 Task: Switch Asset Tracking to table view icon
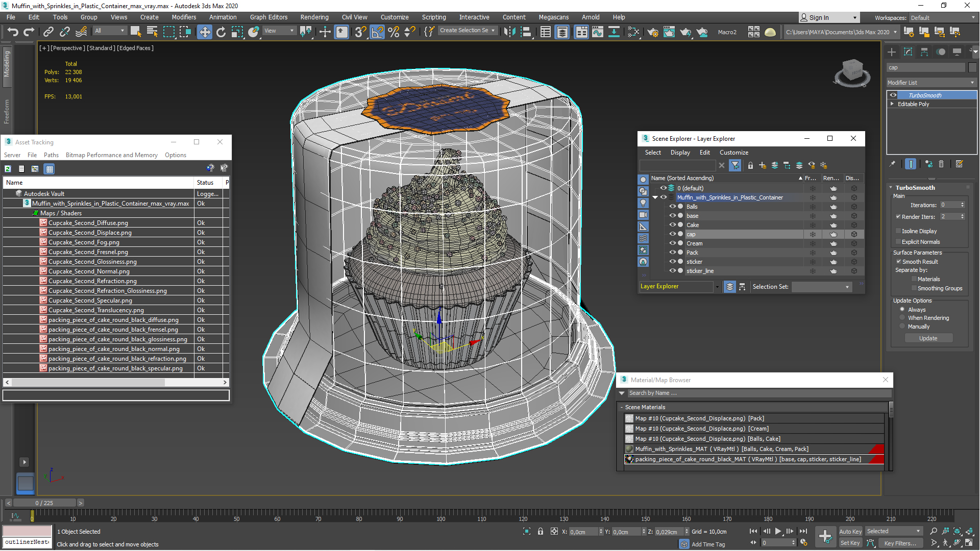(50, 169)
